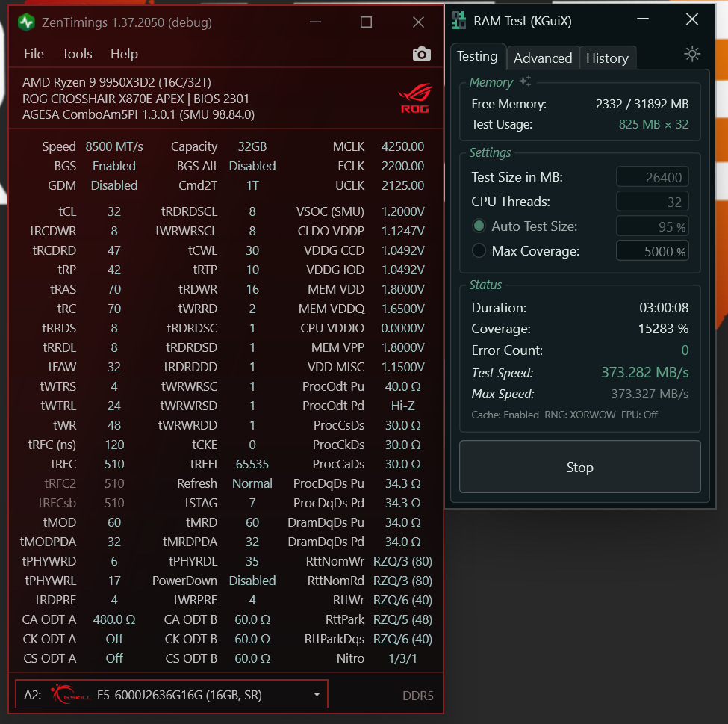Screen dimensions: 728x724
Task: Close the ZenTimings window
Action: click(418, 22)
